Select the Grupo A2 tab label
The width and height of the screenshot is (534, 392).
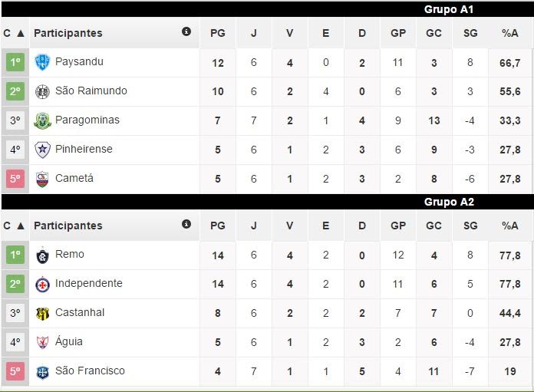tap(449, 202)
